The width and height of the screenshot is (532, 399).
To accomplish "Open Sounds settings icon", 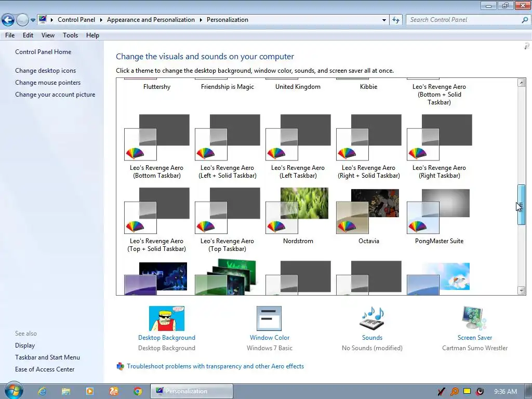I will click(372, 318).
